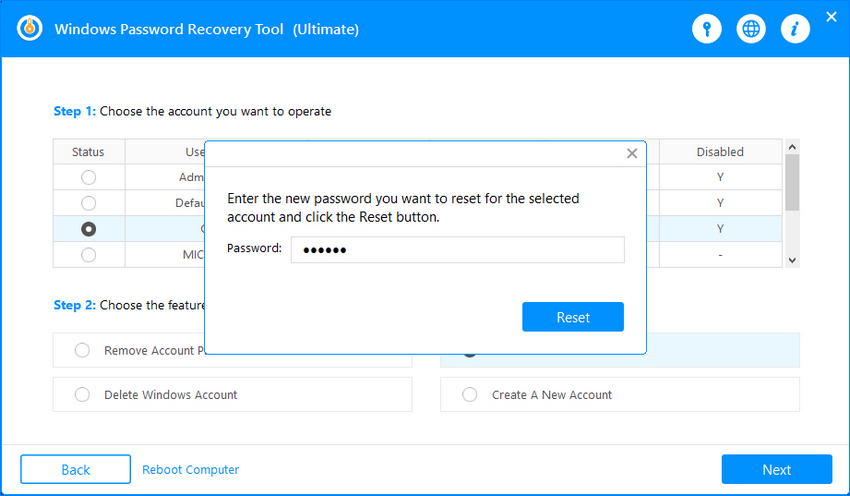This screenshot has height=496, width=850.
Task: Open the info about icon
Action: [795, 29]
